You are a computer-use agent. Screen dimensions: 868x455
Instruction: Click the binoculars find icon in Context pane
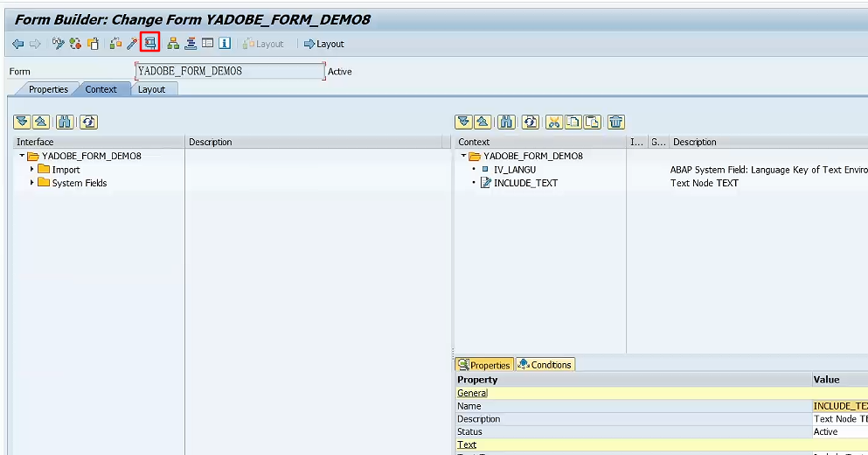[506, 122]
